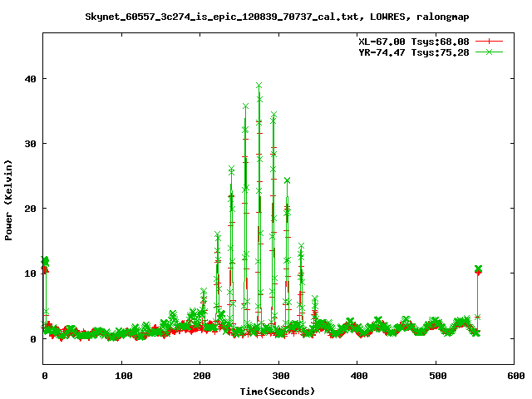Click the green YR legend line sample

pyautogui.click(x=489, y=52)
